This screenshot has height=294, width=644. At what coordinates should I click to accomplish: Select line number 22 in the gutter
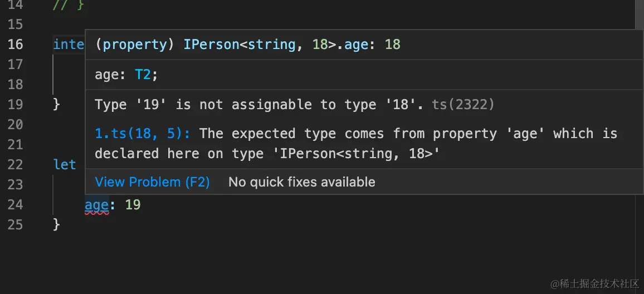[16, 165]
